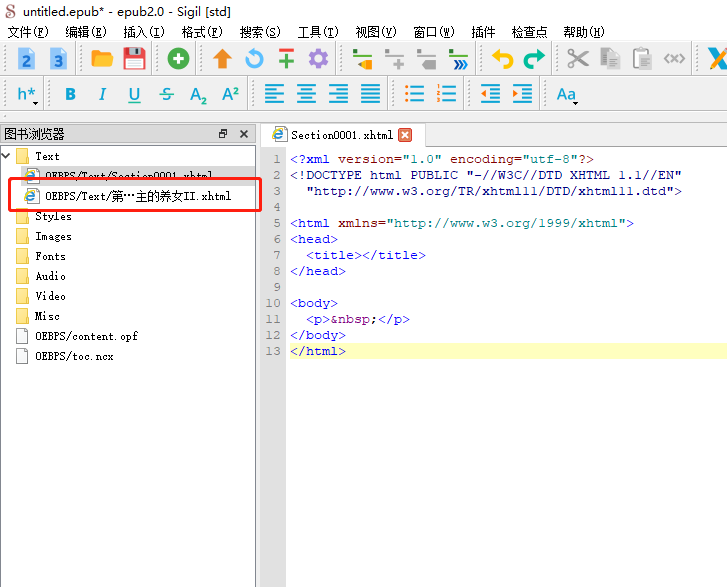This screenshot has height=587, width=727.
Task: Insert a numbered list
Action: tap(446, 94)
